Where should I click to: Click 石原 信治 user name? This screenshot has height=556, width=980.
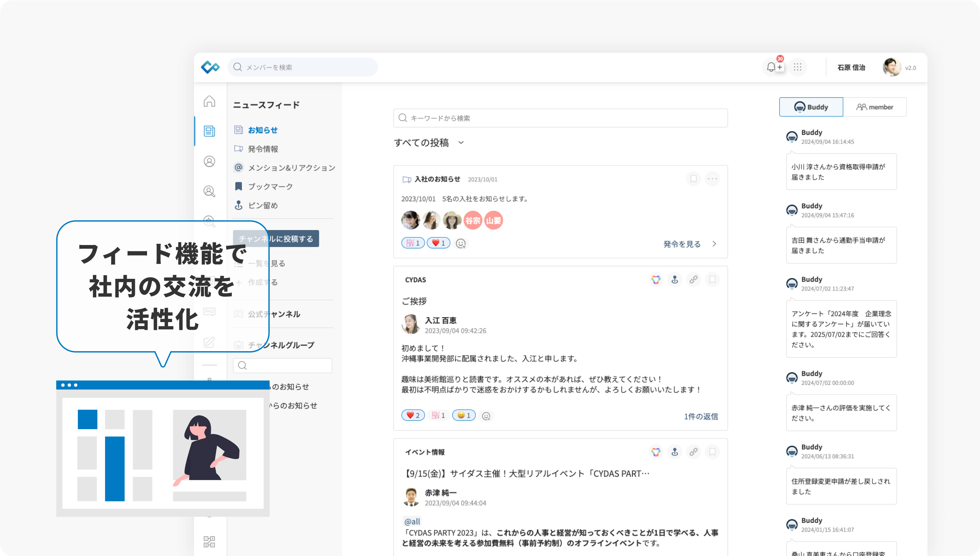(851, 67)
